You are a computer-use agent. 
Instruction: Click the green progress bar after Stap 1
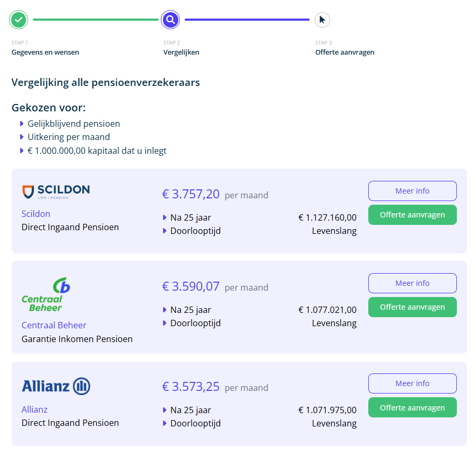click(96, 20)
